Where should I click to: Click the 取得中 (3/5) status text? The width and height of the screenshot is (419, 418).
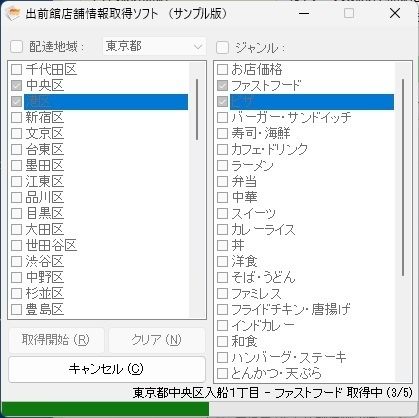[x=380, y=393]
